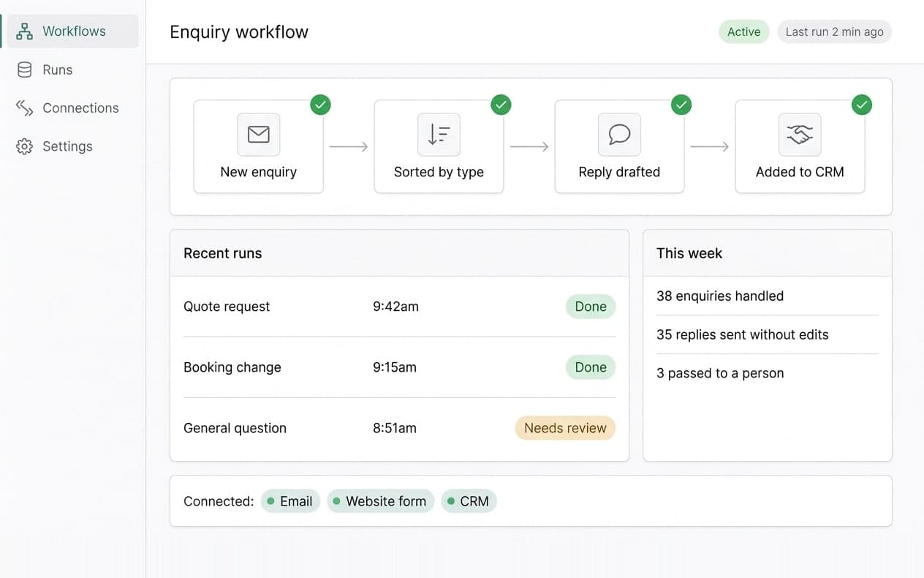Click the Last run 2 min ago badge
Screen dimensions: 924x578
(835, 31)
